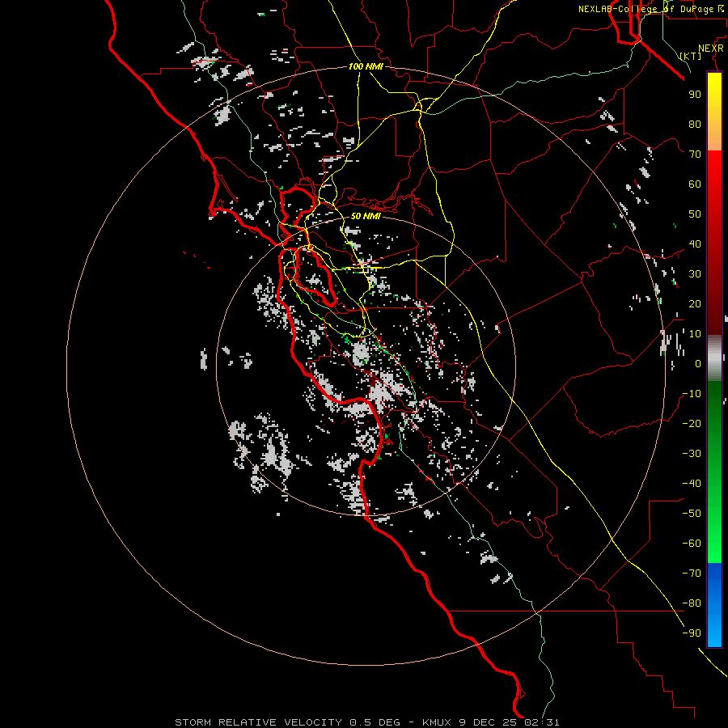Click the positive 50 scale value

[695, 214]
